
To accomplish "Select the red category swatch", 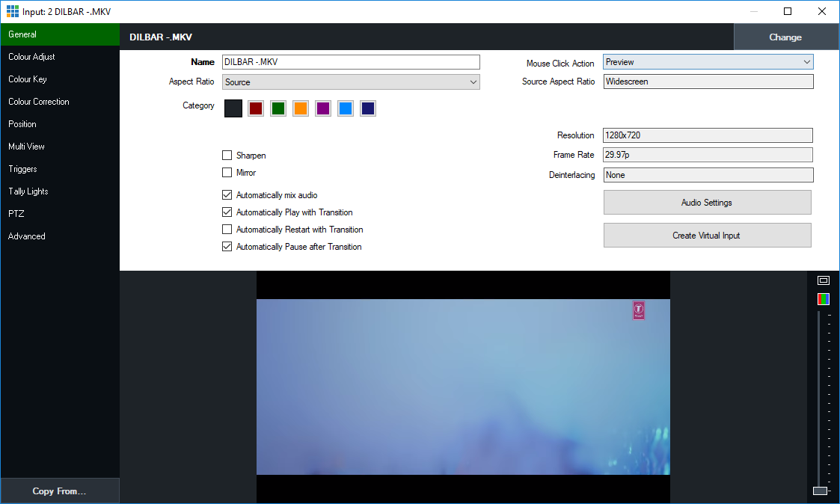I will (256, 108).
